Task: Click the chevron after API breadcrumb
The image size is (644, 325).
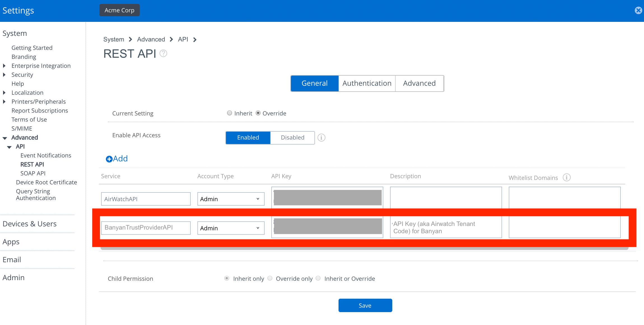Action: 195,40
